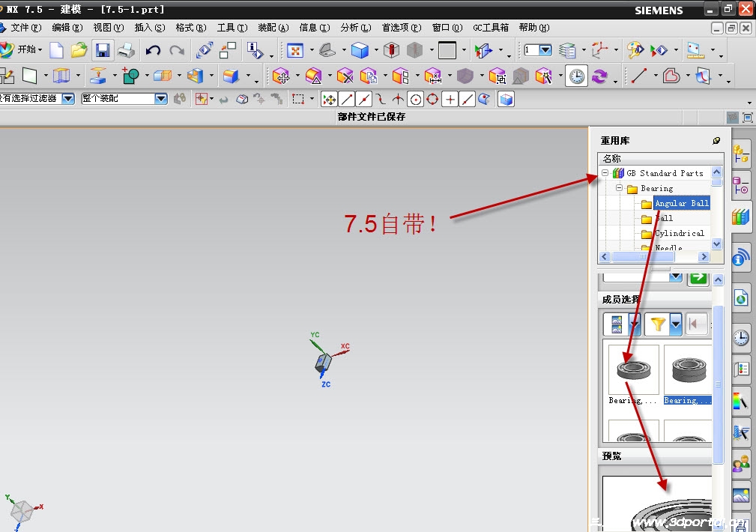Screen dimensions: 756x532
Task: Open the GC工具箱 menu
Action: click(490, 28)
